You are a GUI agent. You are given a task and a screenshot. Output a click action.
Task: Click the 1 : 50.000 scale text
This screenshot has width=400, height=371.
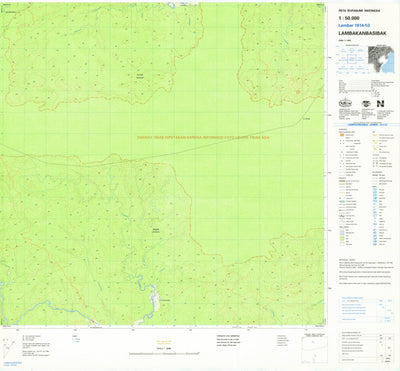click(x=348, y=18)
